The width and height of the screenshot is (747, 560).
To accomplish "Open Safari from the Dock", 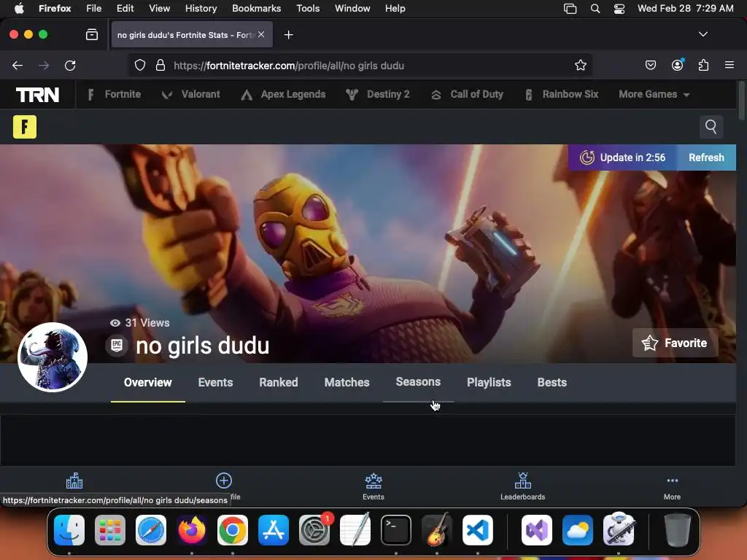I will [x=151, y=530].
